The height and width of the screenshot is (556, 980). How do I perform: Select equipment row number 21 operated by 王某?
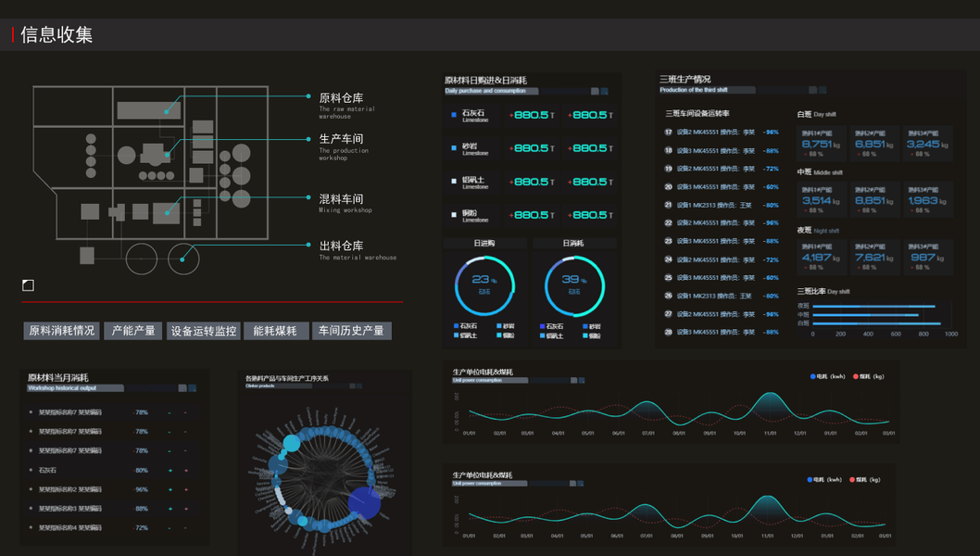click(722, 205)
